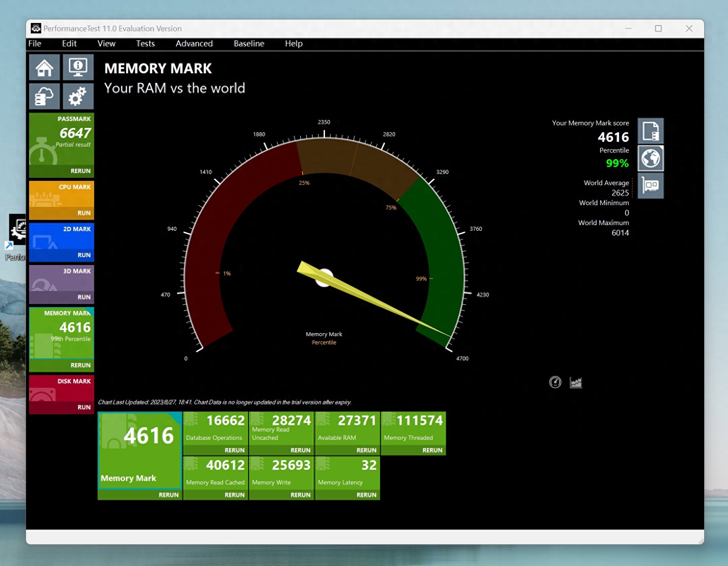Viewport: 728px width, 566px height.
Task: Open the Tests menu
Action: pos(145,44)
